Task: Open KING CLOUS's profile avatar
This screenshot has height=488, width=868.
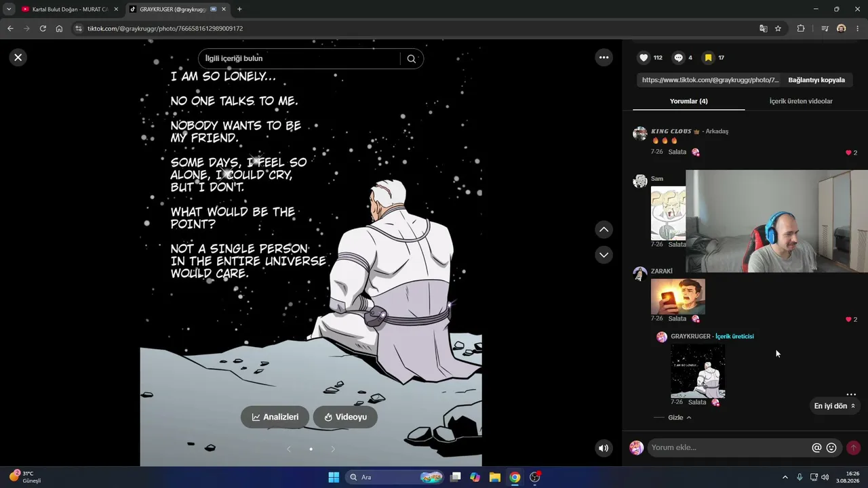Action: pos(640,133)
